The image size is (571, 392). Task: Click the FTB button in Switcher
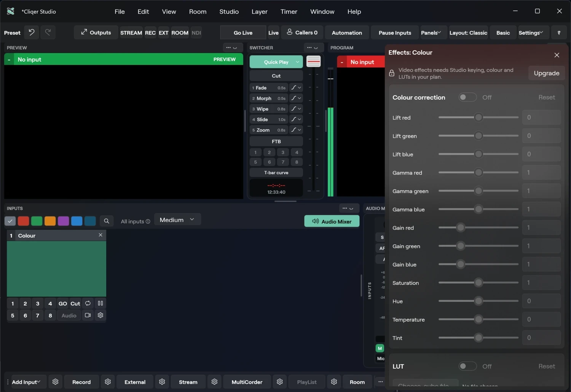(276, 141)
